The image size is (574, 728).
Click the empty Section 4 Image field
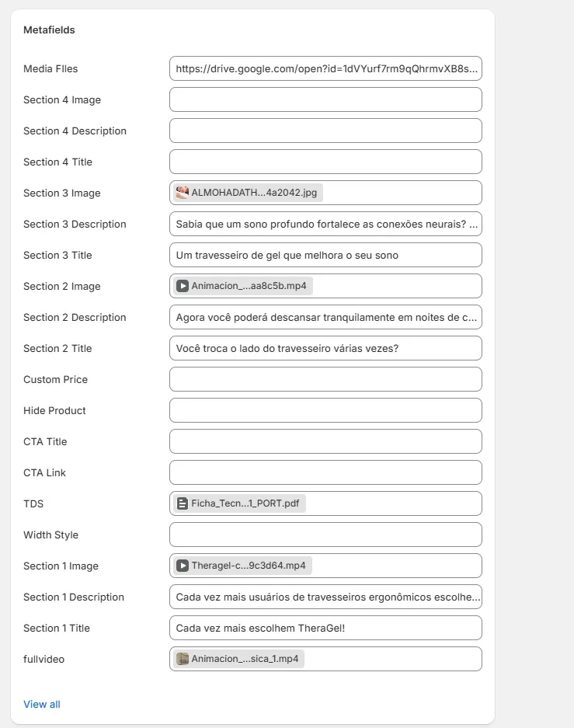click(x=325, y=99)
